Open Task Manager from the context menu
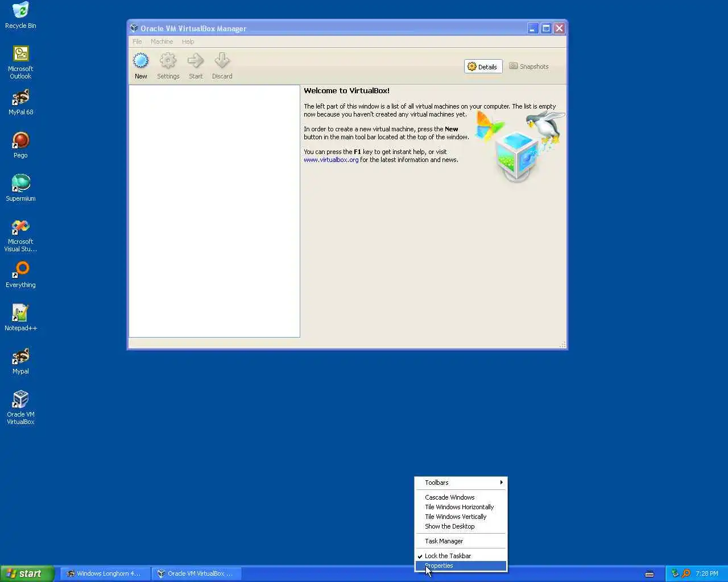Image resolution: width=728 pixels, height=582 pixels. point(461,541)
